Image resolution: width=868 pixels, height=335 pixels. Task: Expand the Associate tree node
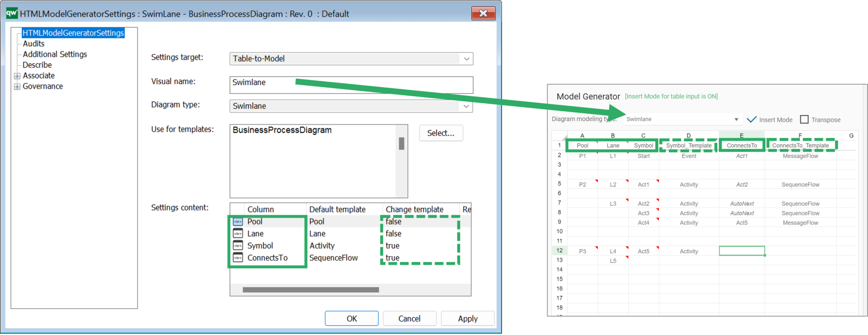tap(17, 76)
